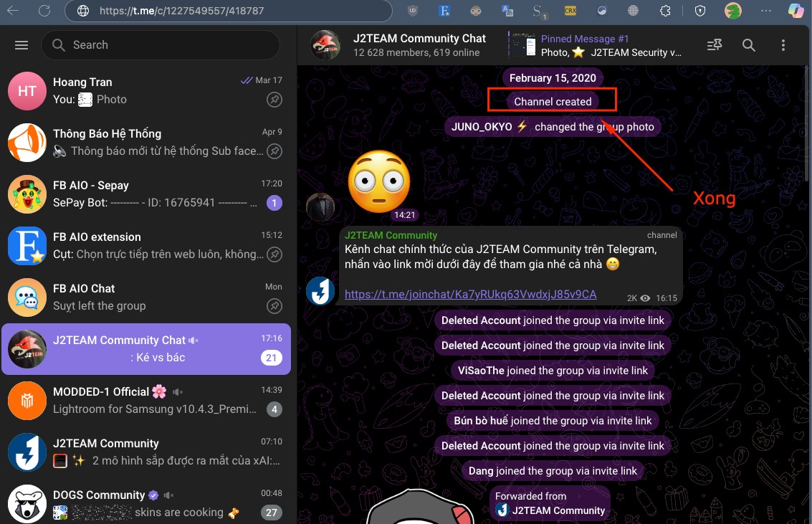
Task: Click unread badge 4 on MODDED-1 Official
Action: [x=274, y=409]
